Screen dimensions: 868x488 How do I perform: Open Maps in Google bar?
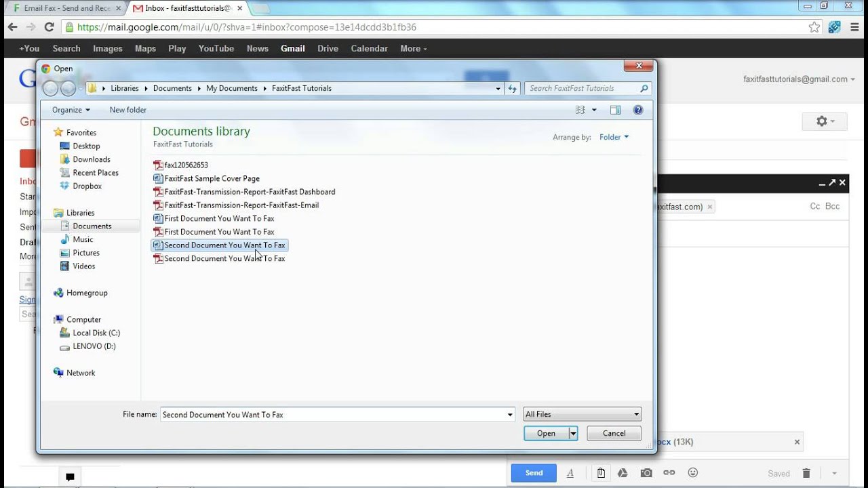[145, 48]
